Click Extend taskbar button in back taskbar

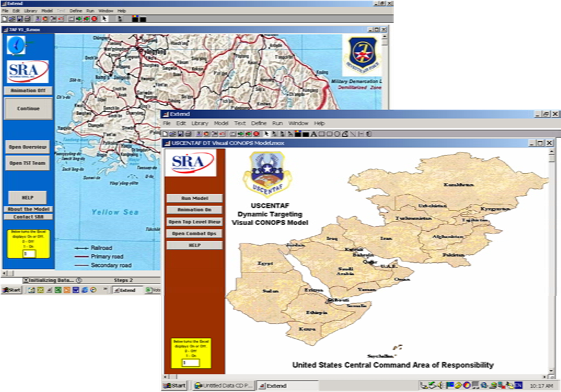(x=127, y=290)
